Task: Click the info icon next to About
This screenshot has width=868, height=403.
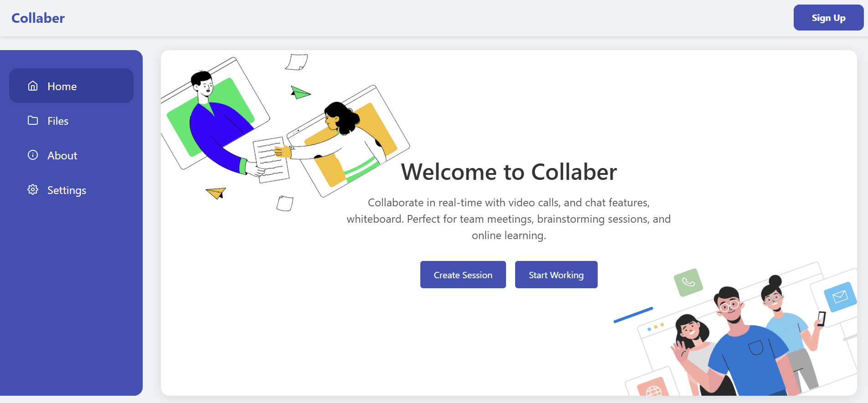Action: pos(32,155)
